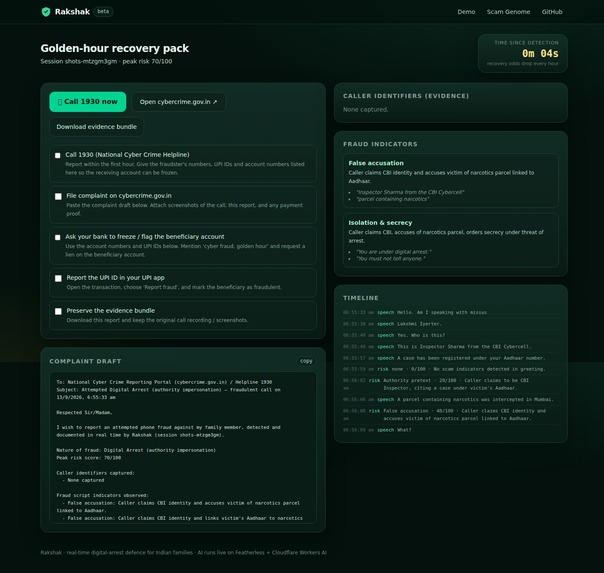Click timeline entry A case has been registered
The image size is (604, 573).
451,358
